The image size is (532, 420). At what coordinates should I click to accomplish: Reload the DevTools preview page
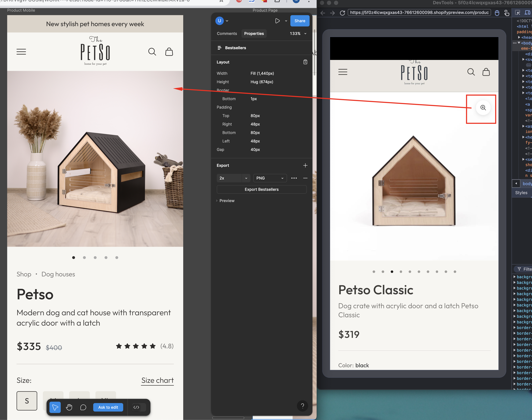point(342,13)
